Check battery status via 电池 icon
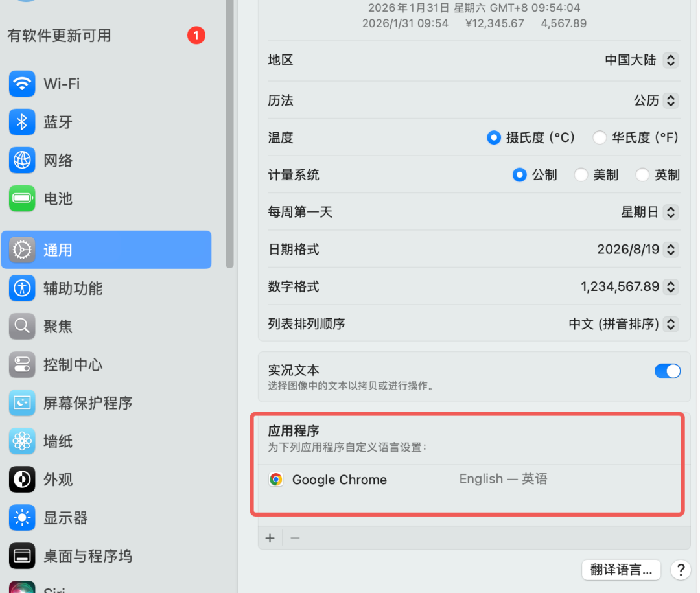This screenshot has height=593, width=700. (58, 198)
